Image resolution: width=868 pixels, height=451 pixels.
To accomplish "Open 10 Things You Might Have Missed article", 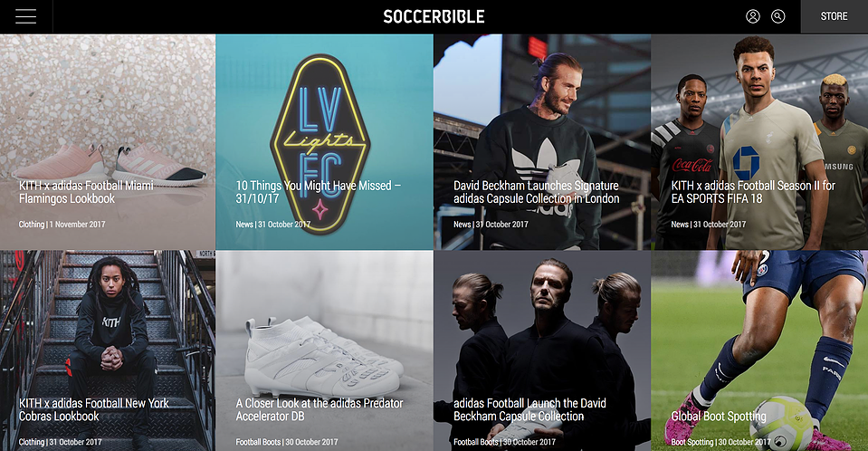I will (x=319, y=192).
